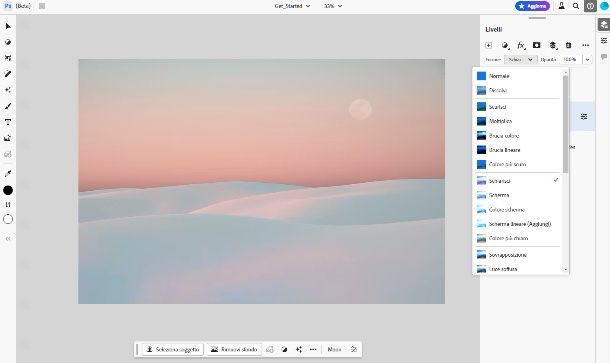Screen dimensions: 610x363
Task: Click the panel grabber handle above Livelli
Action: tap(537, 18)
